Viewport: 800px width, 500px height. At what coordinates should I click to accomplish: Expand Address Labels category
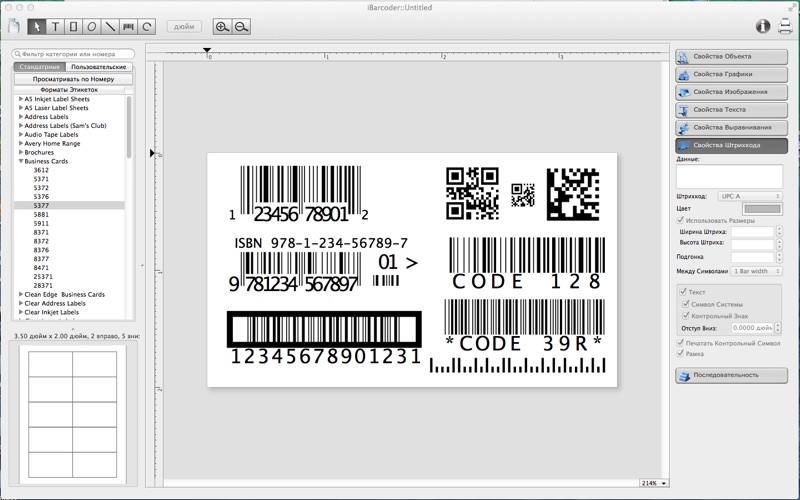click(x=21, y=116)
